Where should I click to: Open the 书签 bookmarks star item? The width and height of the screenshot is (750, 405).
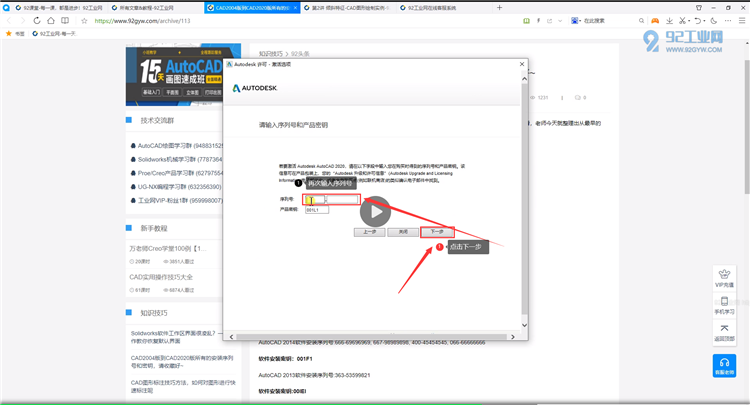[x=15, y=33]
